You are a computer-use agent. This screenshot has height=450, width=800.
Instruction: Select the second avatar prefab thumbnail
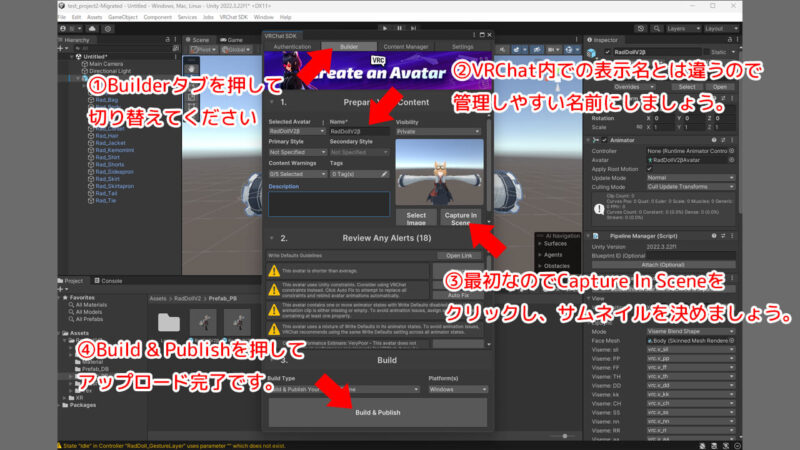237,322
